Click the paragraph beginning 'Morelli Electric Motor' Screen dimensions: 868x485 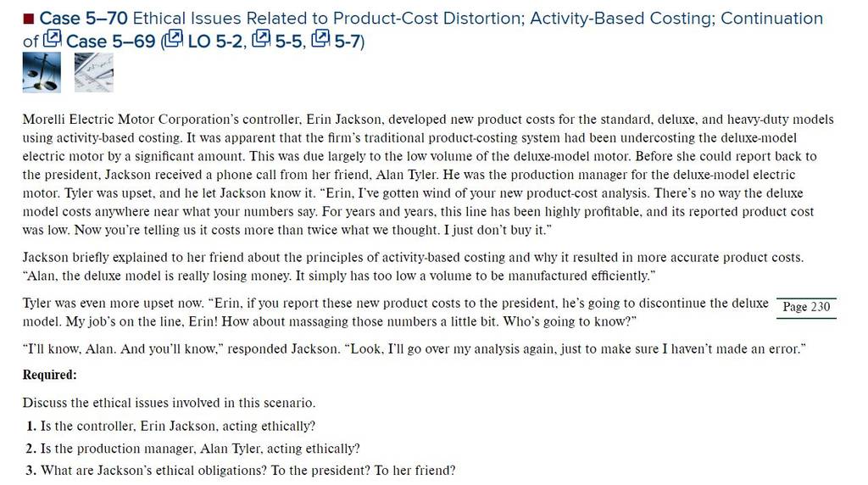point(428,175)
